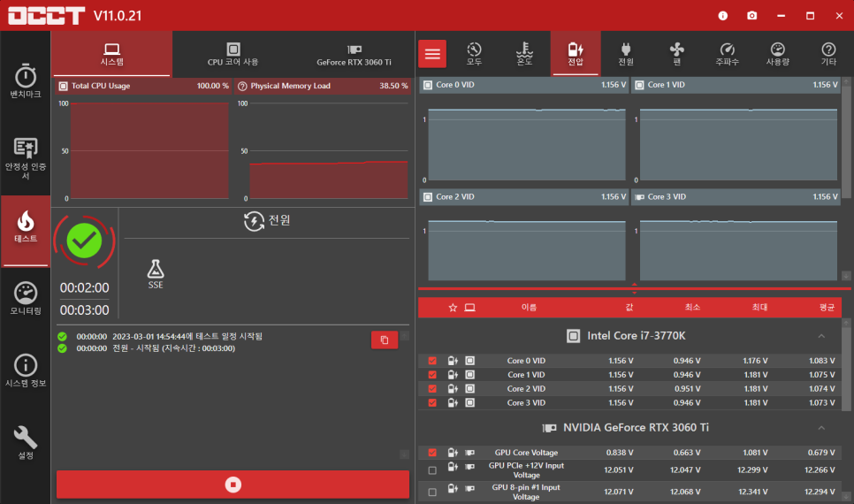Show usage sensors category

pos(778,54)
